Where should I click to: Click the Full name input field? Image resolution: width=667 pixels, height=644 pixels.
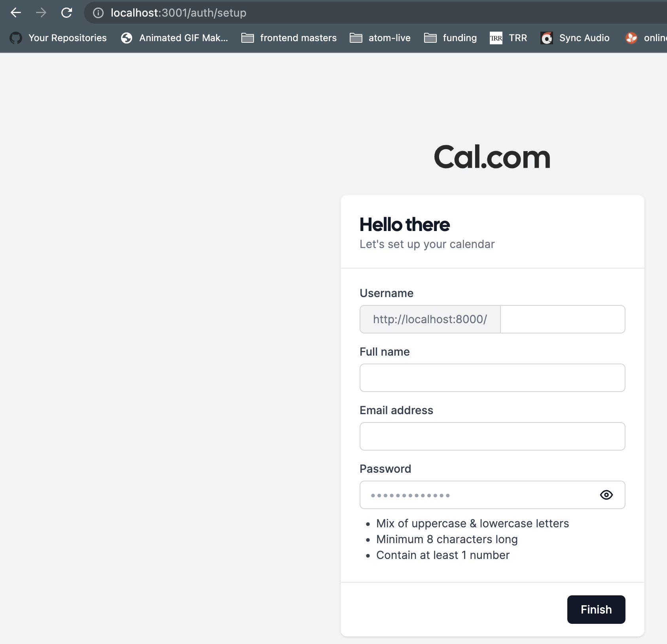click(x=492, y=378)
